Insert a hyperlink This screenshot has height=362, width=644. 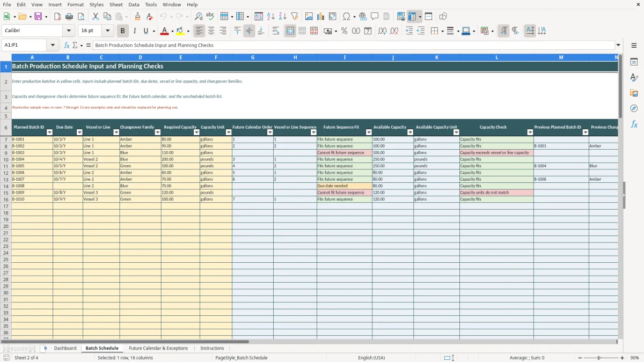pos(363,17)
